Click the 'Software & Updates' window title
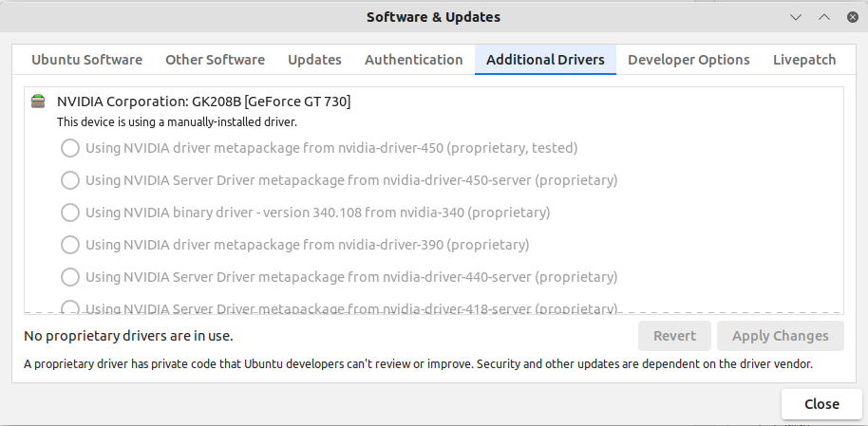 click(433, 17)
